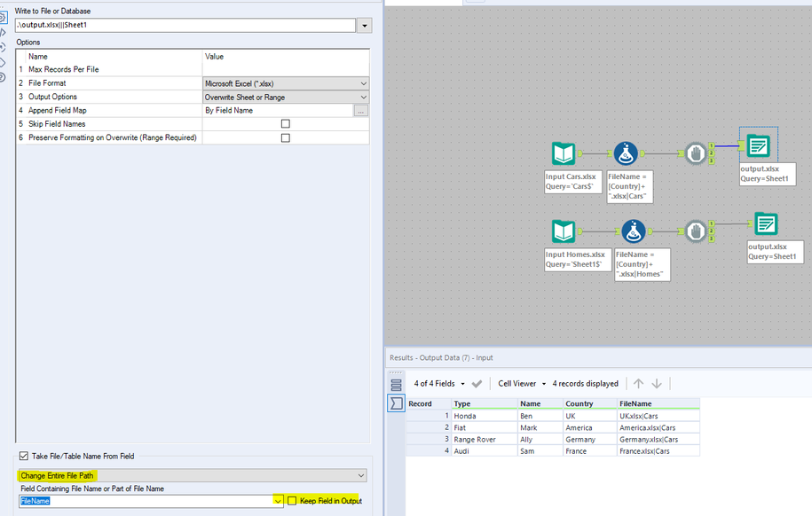Select the Block Until Done tool in Homes row
812x516 pixels.
coord(696,231)
